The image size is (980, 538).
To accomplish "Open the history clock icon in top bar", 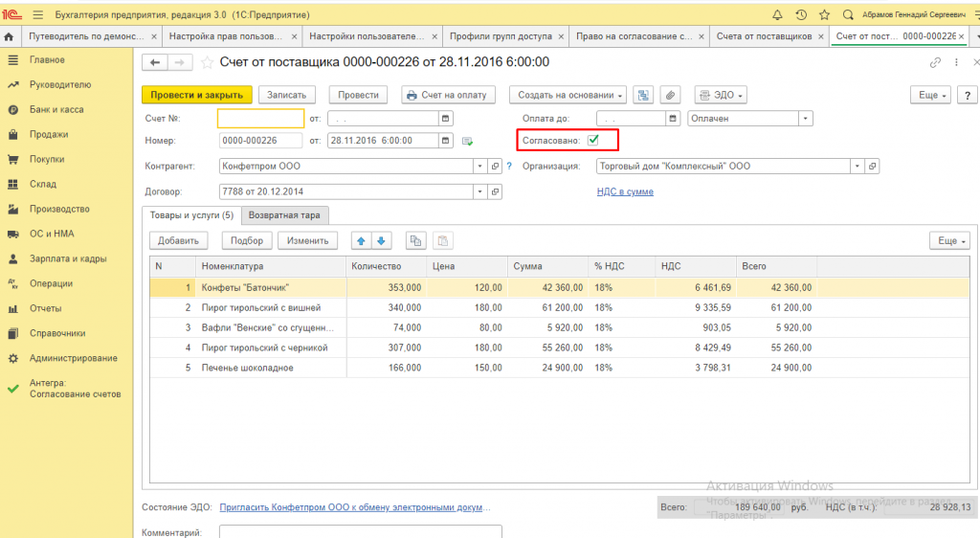I will tap(800, 14).
